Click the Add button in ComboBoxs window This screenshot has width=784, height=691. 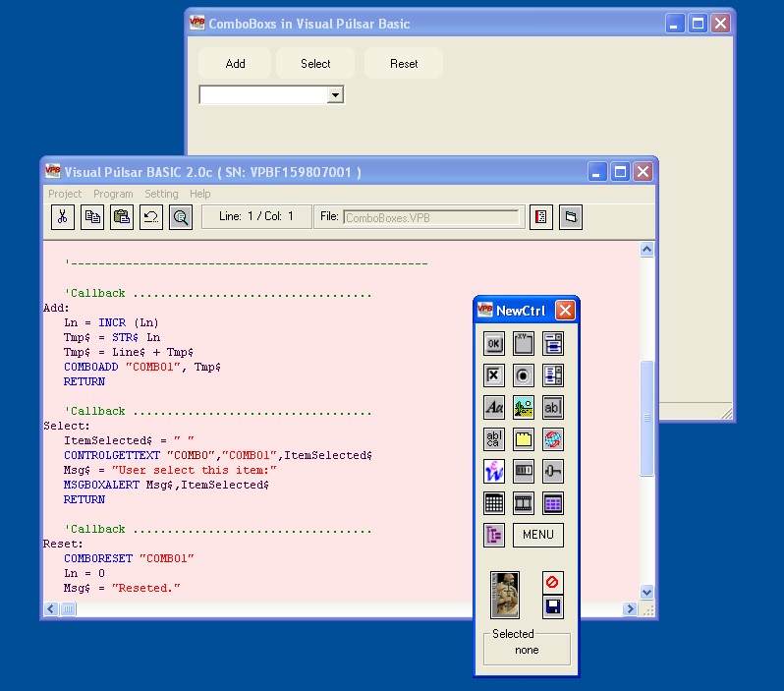[x=235, y=64]
